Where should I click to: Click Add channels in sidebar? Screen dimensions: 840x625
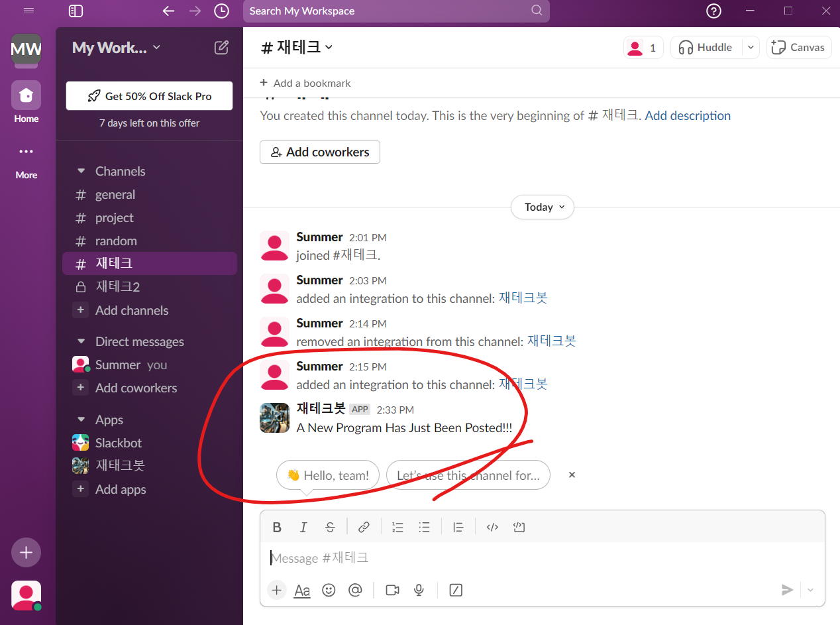pos(150,310)
